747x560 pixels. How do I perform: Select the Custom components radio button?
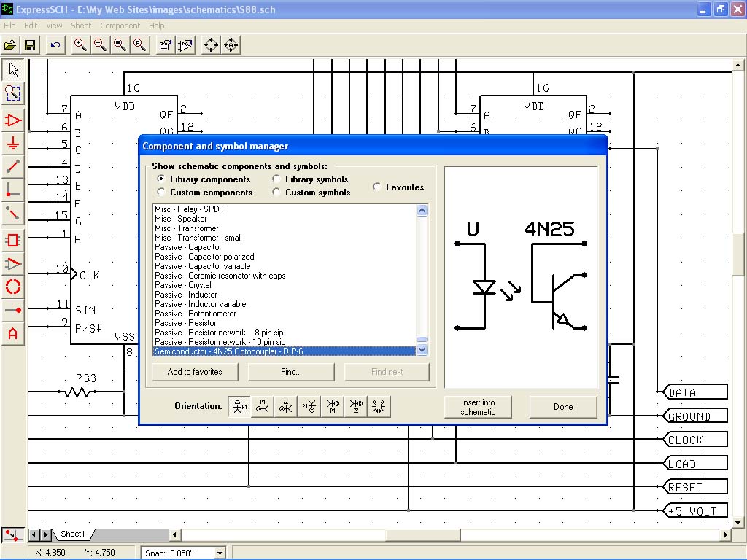[161, 192]
